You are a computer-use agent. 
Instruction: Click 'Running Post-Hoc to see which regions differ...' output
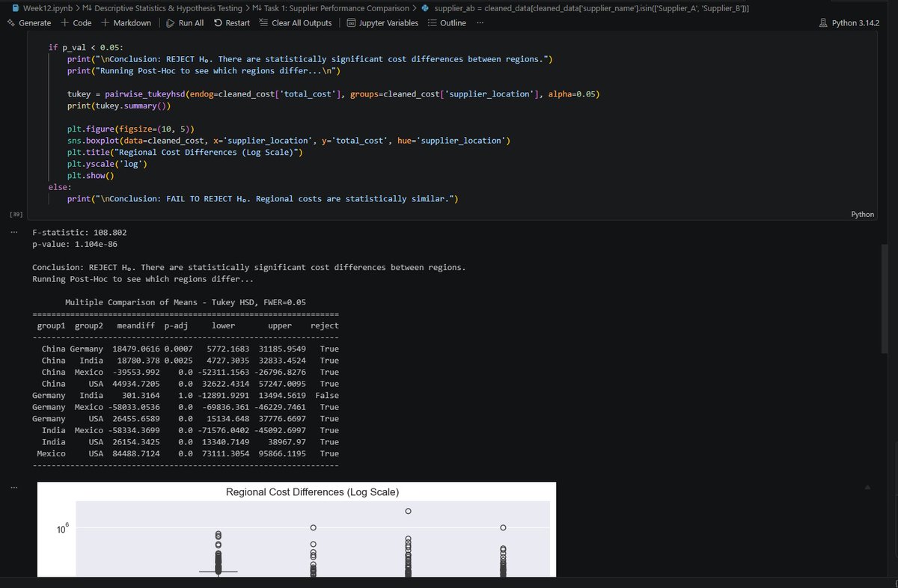(142, 279)
